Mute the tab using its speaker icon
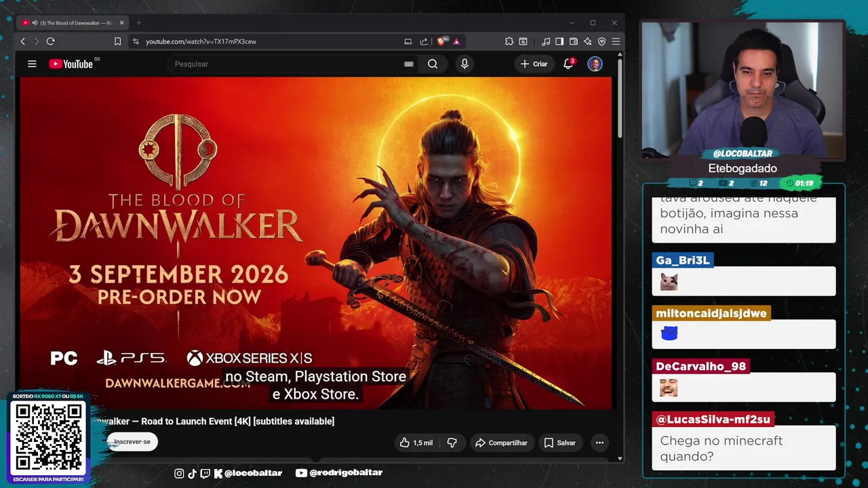Screen dimensions: 868x488 (35, 23)
